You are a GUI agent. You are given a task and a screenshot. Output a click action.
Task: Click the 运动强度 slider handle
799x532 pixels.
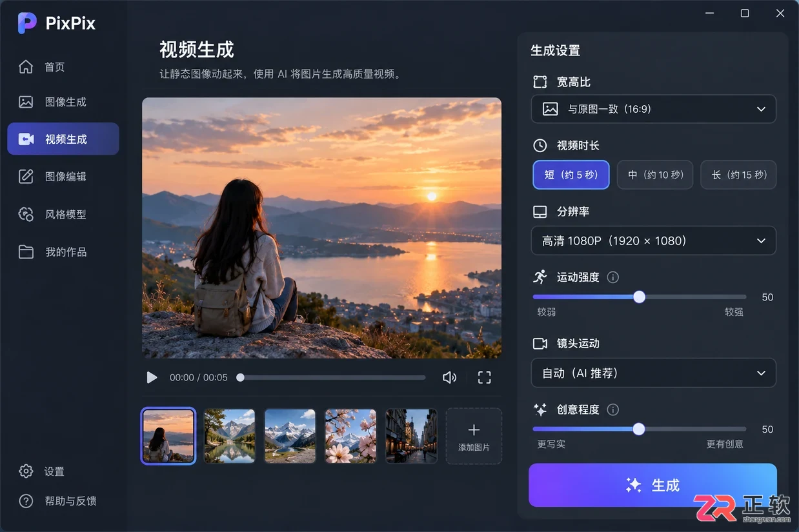pos(639,297)
